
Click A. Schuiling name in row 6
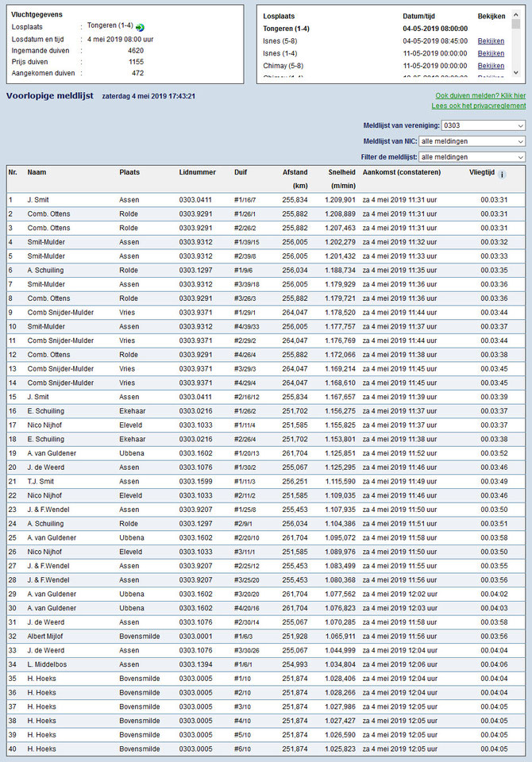(45, 270)
